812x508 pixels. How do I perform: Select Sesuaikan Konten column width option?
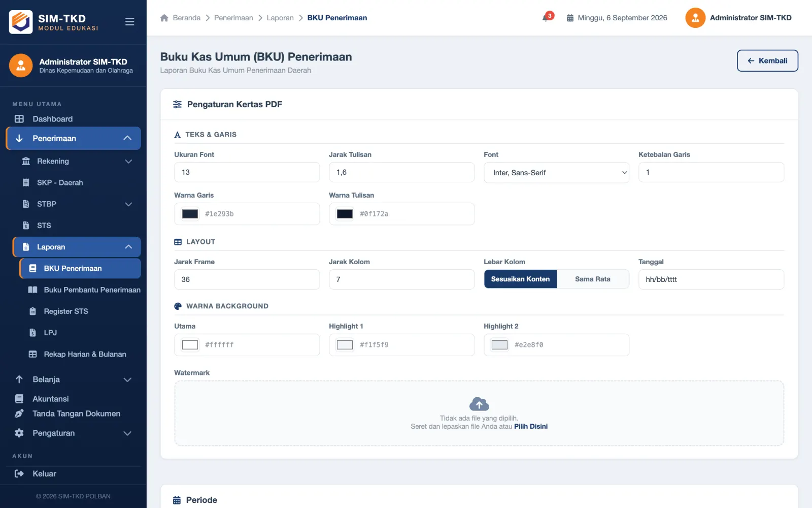tap(520, 279)
